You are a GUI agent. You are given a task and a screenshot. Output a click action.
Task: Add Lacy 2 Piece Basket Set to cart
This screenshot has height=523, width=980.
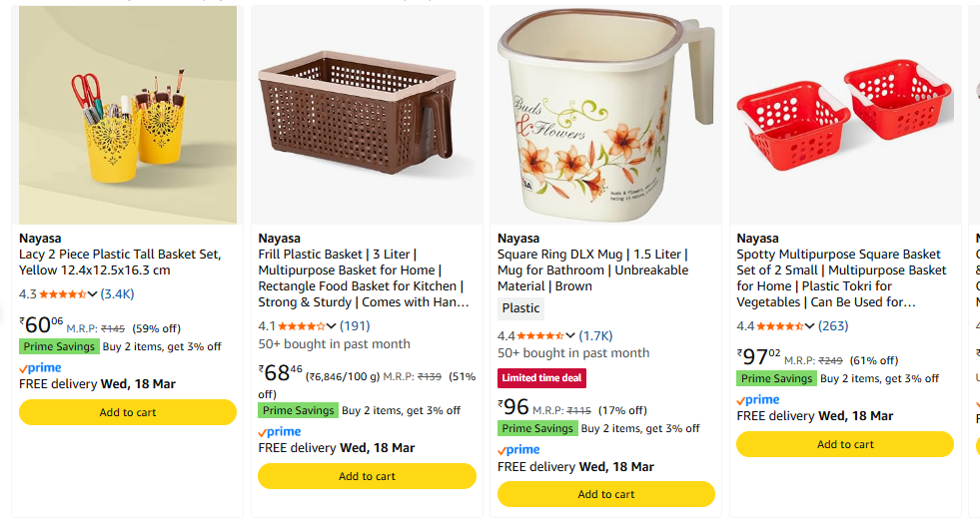[128, 412]
